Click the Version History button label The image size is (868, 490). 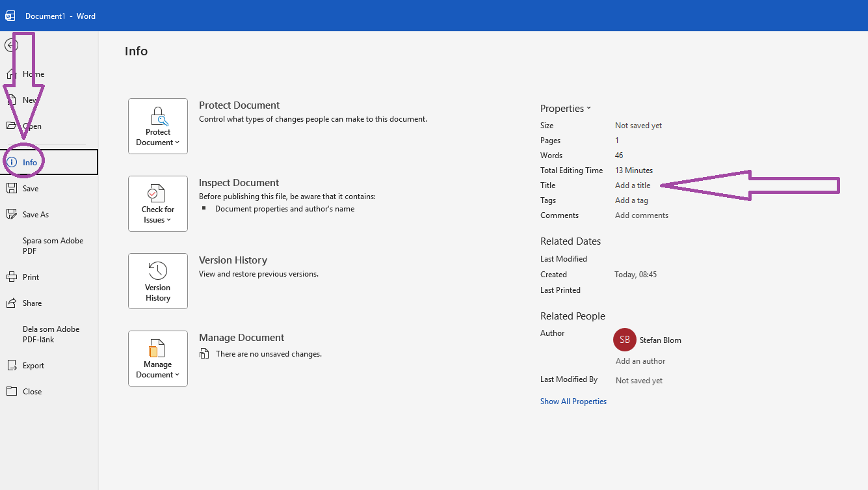[157, 293]
